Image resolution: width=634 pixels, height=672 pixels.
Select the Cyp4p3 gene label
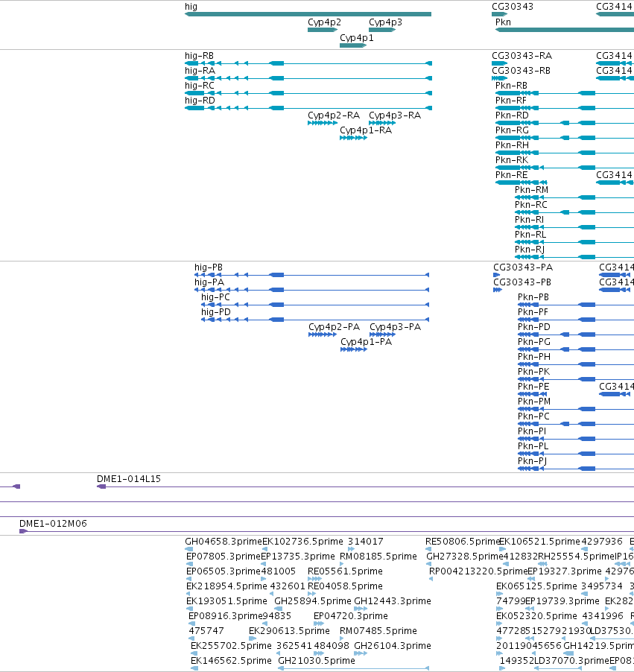tap(385, 22)
